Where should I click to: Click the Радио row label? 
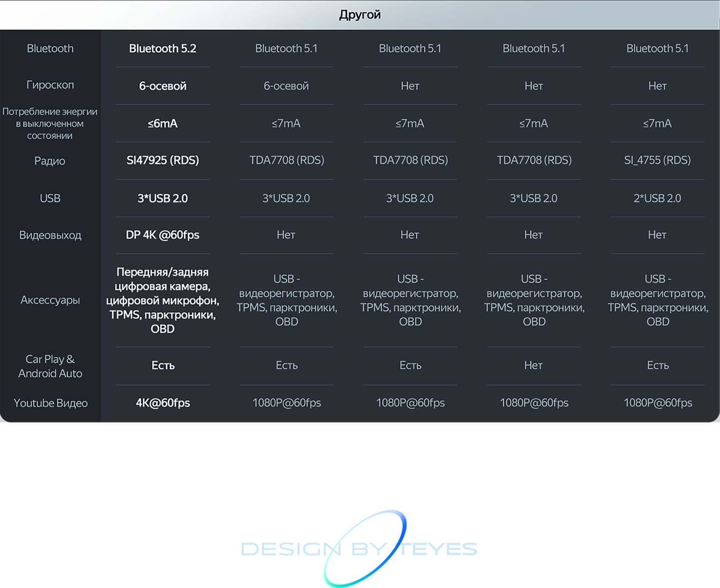pos(50,161)
